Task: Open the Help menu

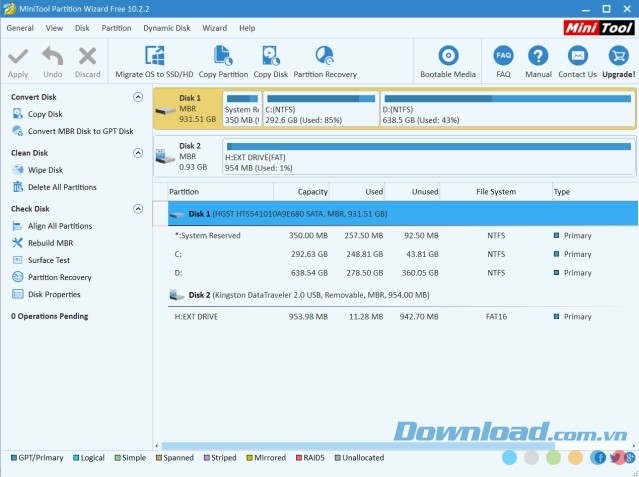Action: pos(247,28)
